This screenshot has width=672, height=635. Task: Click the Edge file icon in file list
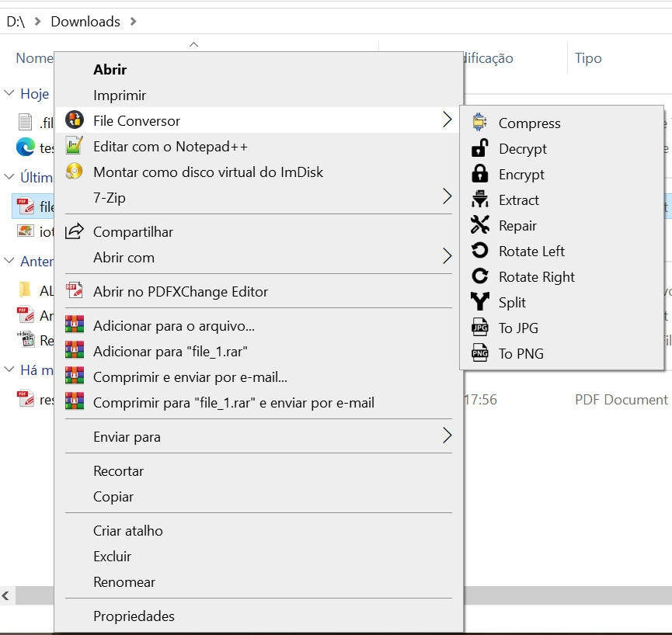[x=26, y=147]
